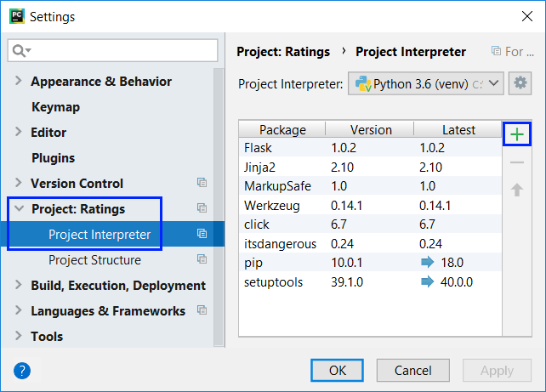This screenshot has width=546, height=392.
Task: Expand Build, Execution, Deployment section
Action: (x=19, y=286)
